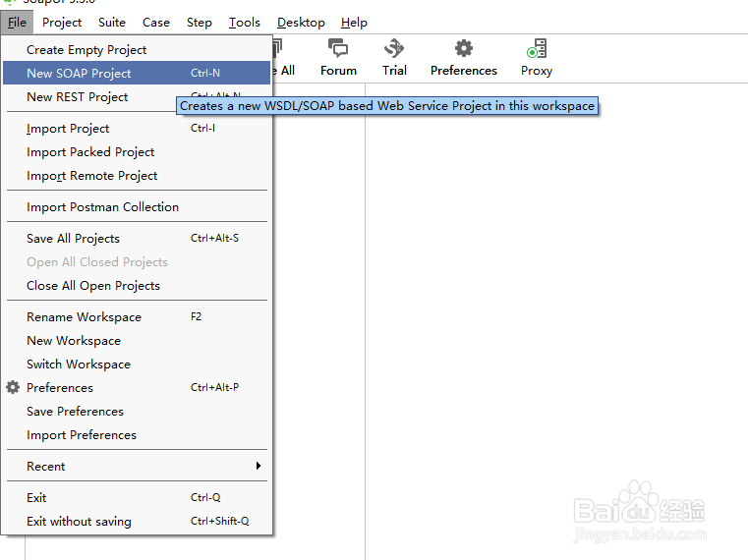Choose Import Remote Project

[137, 176]
